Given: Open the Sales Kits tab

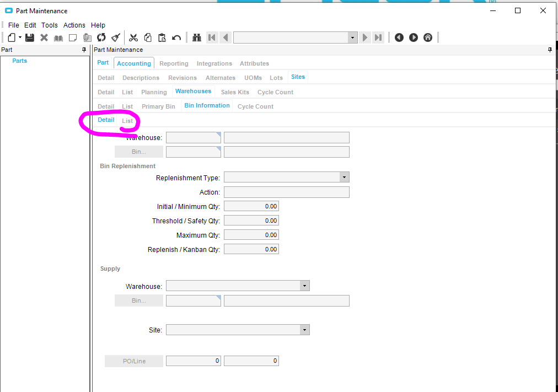Looking at the screenshot, I should (235, 92).
